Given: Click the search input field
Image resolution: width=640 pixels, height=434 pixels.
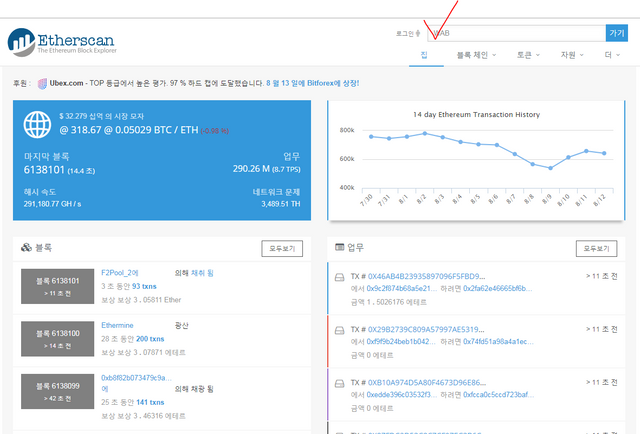Looking at the screenshot, I should pyautogui.click(x=516, y=33).
